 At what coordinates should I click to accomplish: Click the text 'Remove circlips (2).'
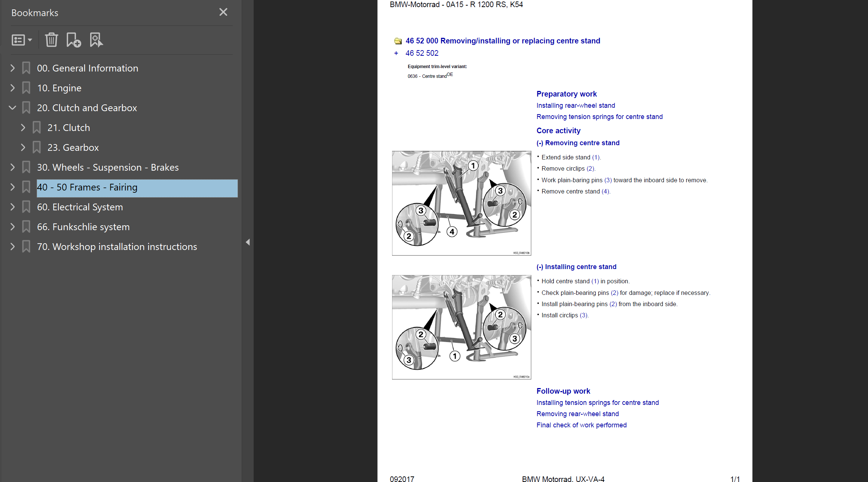pos(568,169)
